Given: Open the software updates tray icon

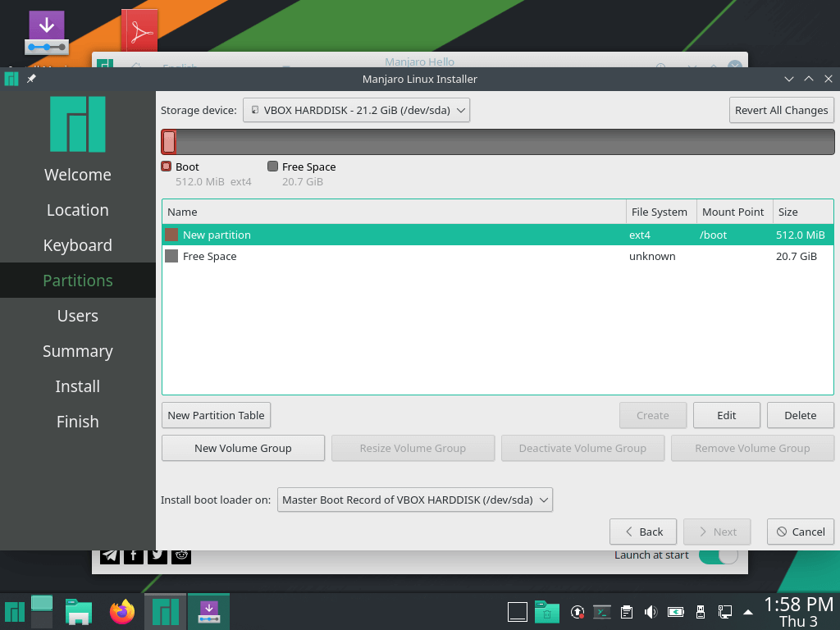Looking at the screenshot, I should click(577, 612).
